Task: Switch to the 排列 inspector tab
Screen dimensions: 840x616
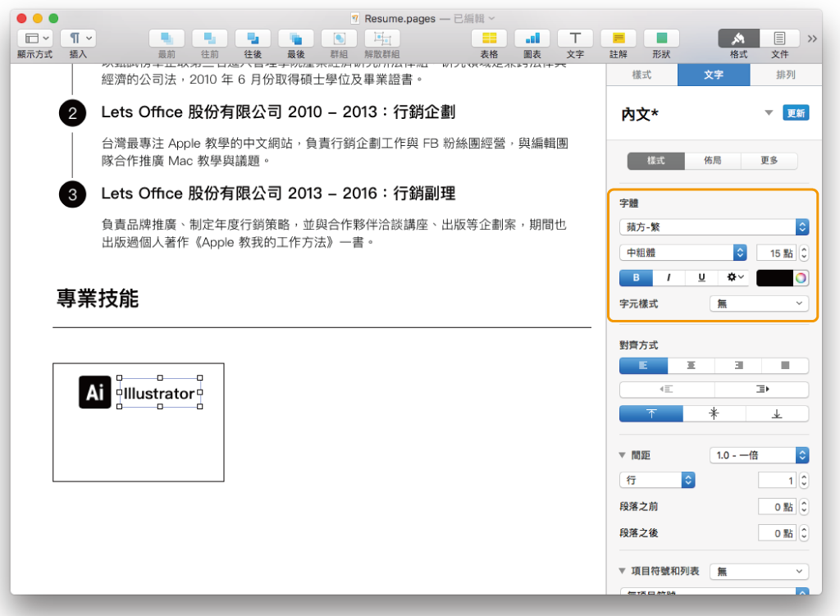Action: tap(786, 75)
